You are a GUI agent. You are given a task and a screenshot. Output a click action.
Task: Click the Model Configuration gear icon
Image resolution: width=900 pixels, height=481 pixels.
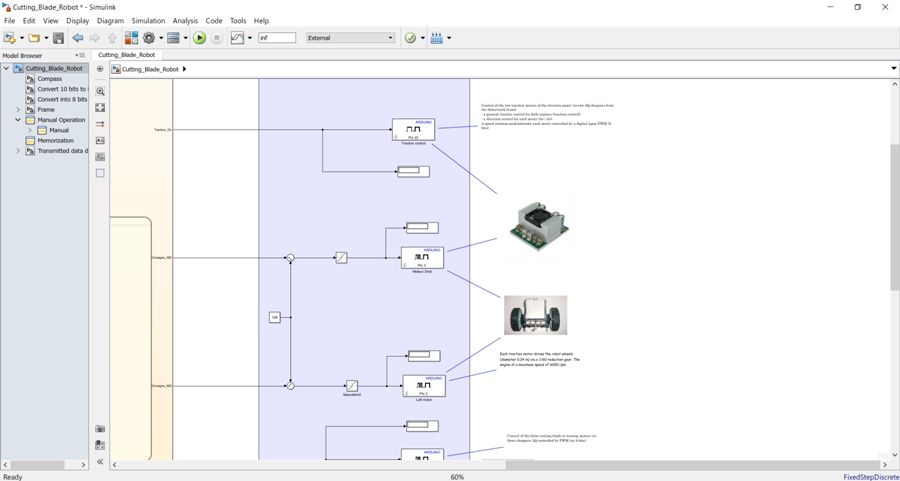point(149,38)
